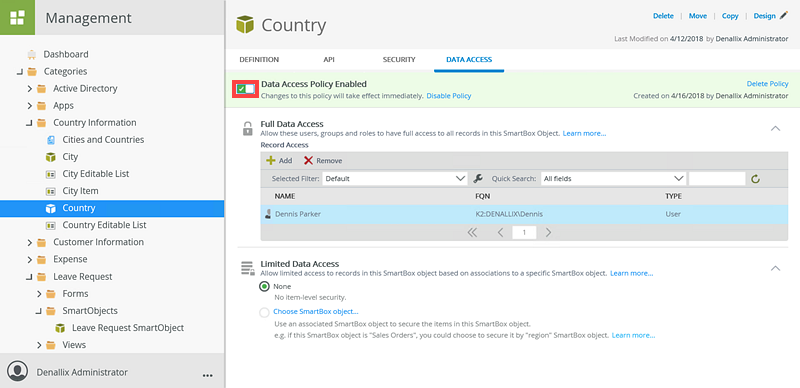Screen dimensions: 800x388
Task: Go to next page arrow
Action: (548, 233)
